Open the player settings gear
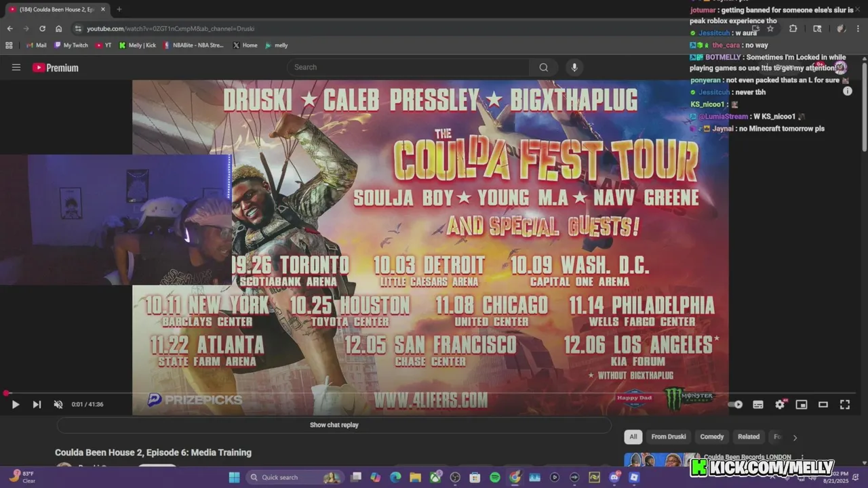This screenshot has width=868, height=488. 780,405
